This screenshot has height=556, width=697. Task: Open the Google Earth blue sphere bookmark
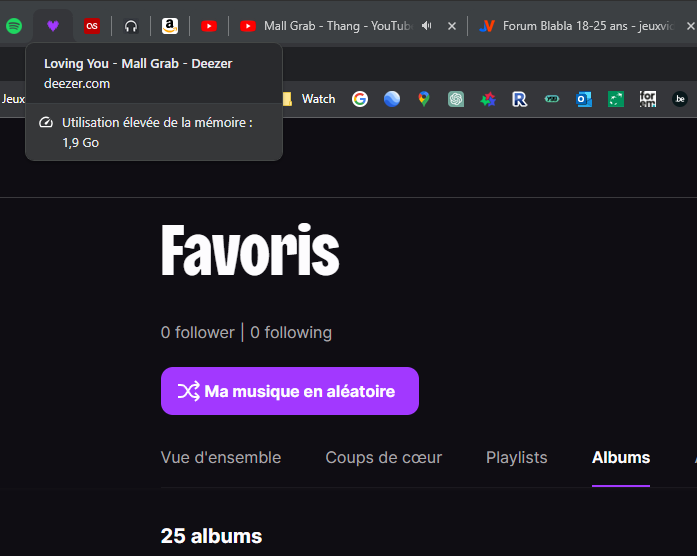392,99
